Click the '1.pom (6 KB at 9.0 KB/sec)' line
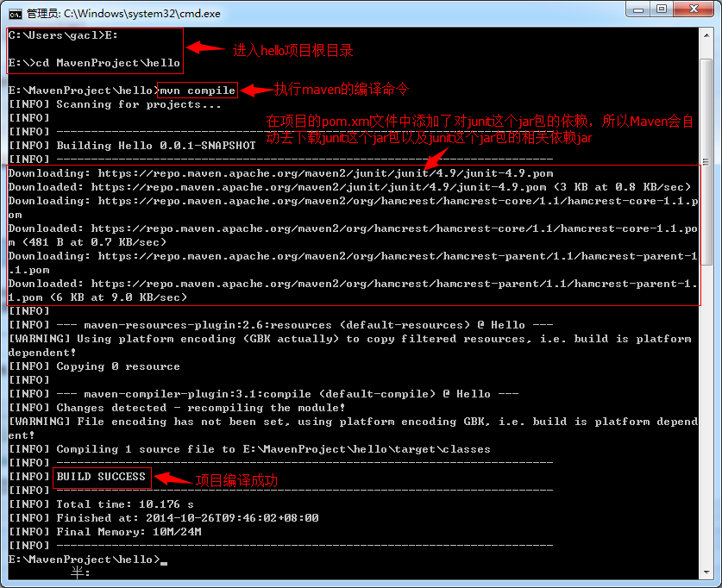The width and height of the screenshot is (722, 588). coord(97,297)
